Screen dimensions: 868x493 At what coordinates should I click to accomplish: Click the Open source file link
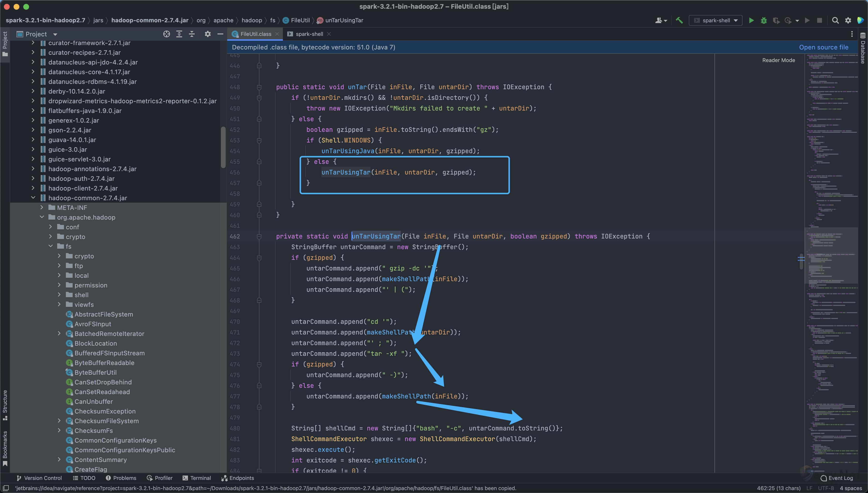[823, 48]
